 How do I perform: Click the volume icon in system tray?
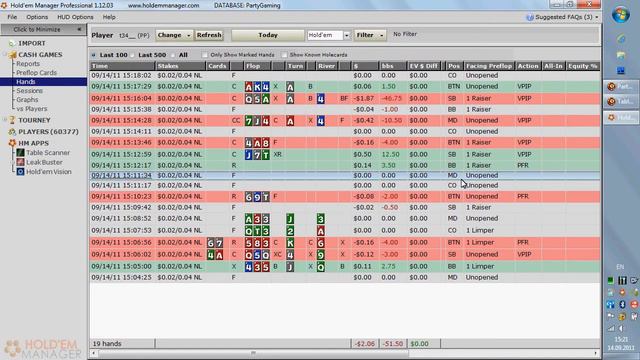622,328
